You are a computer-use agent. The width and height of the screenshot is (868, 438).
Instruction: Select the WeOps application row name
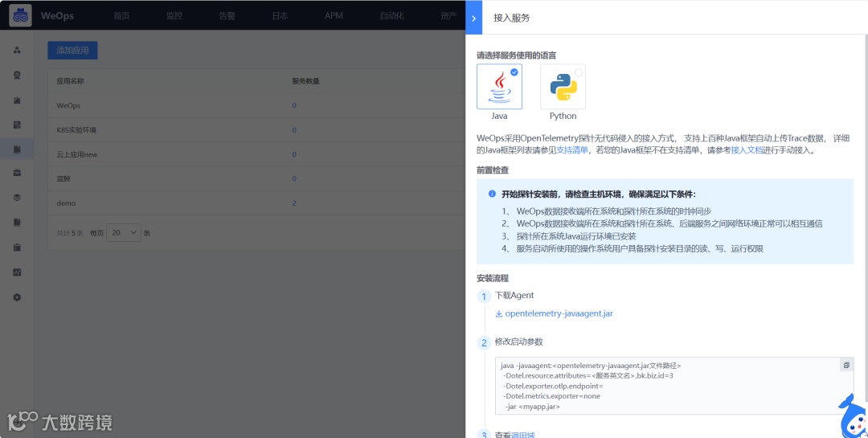point(68,106)
